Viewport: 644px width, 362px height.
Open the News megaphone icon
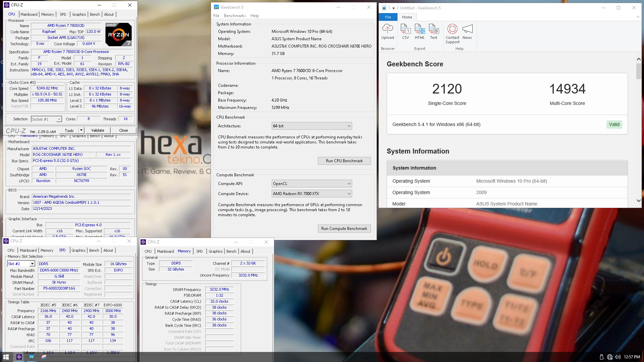coord(467,29)
